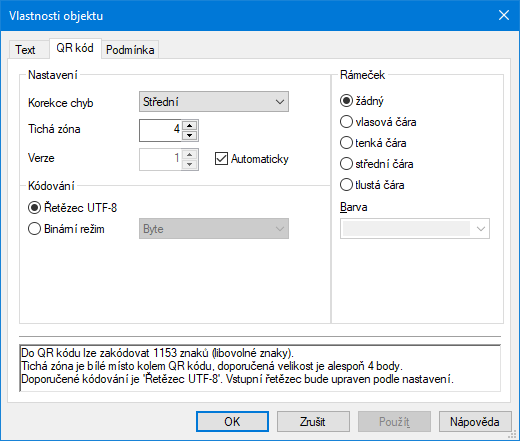The image size is (520, 441).
Task: Click the Zrušit button
Action: (x=313, y=422)
